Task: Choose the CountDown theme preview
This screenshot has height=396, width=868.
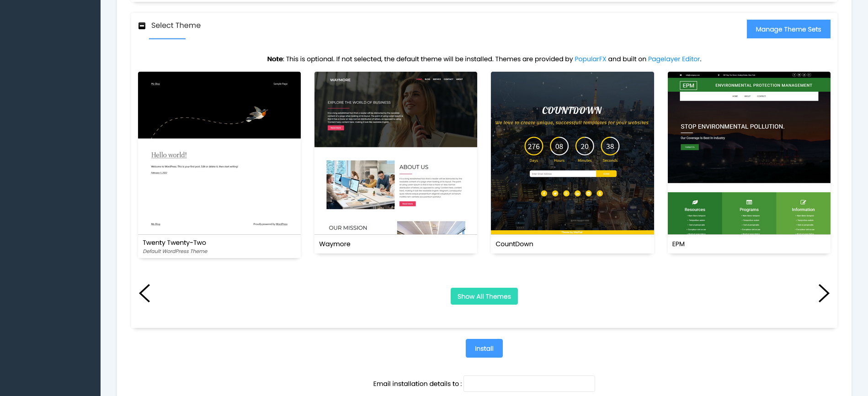Action: [x=572, y=153]
